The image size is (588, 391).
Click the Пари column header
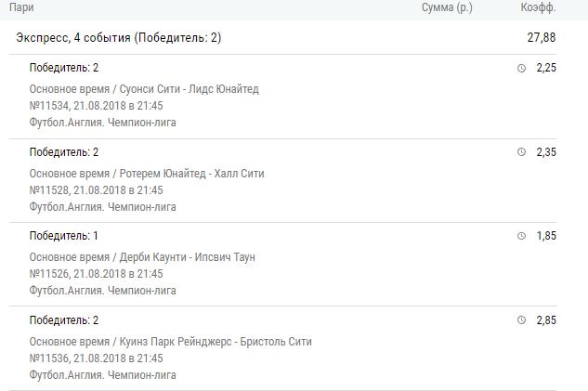(21, 7)
